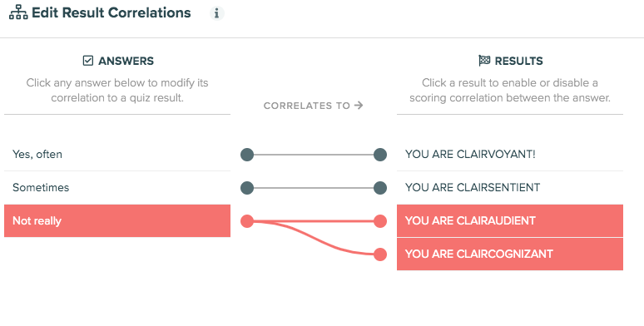Click the left connector dot of "Sometimes"
The height and width of the screenshot is (326, 644).
coord(247,188)
